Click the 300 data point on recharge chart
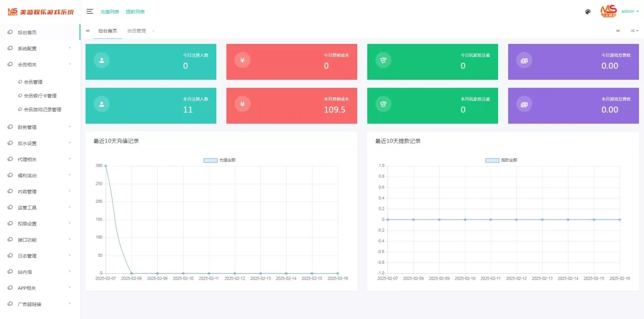Image resolution: width=644 pixels, height=319 pixels. (x=106, y=166)
